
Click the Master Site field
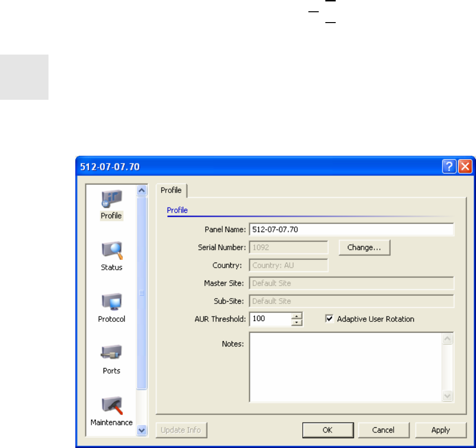tap(352, 283)
